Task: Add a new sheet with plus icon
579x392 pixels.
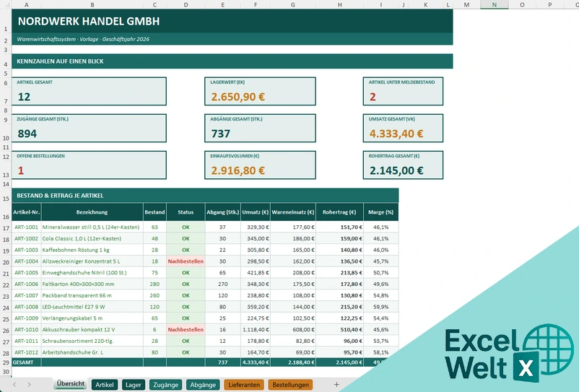Action: click(x=336, y=385)
